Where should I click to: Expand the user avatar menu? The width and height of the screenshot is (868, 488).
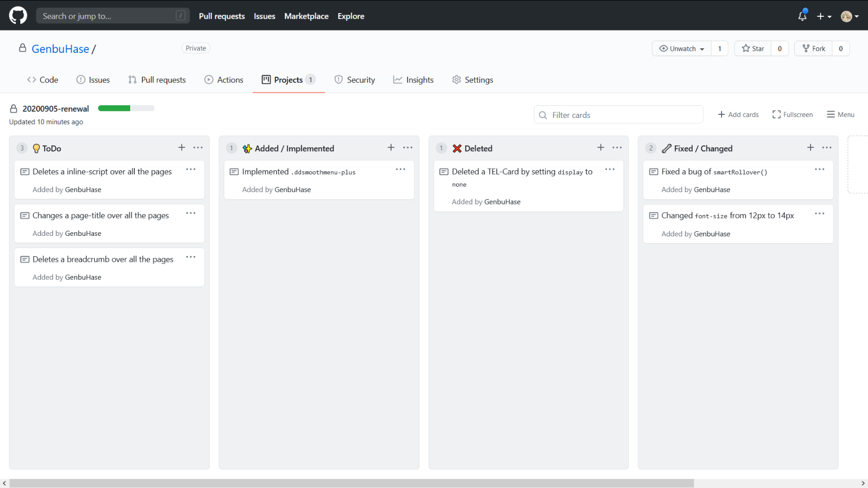click(x=850, y=16)
